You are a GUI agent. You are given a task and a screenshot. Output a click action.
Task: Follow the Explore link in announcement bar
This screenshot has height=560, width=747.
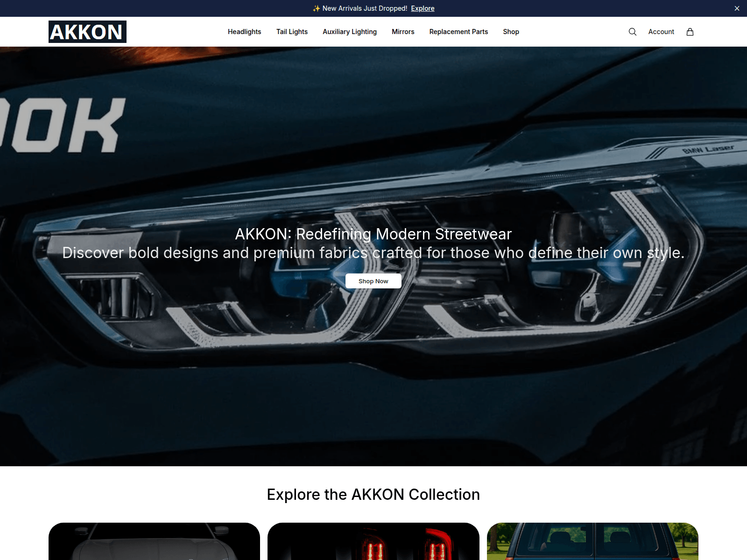coord(423,8)
